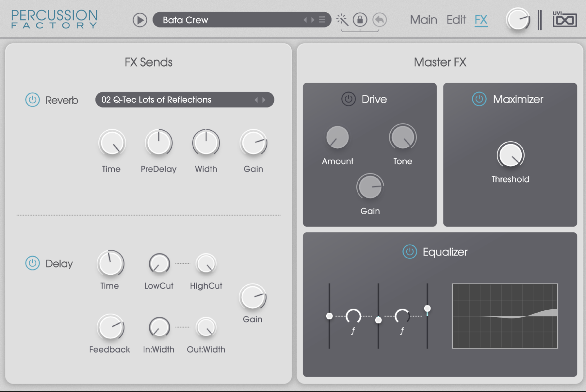
Task: Enable the Drive power button
Action: pos(349,99)
